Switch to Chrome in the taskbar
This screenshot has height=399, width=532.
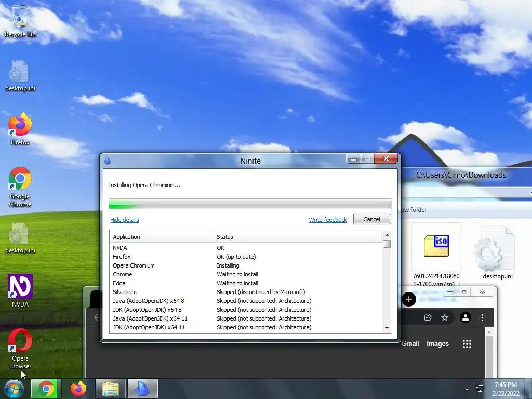[46, 389]
